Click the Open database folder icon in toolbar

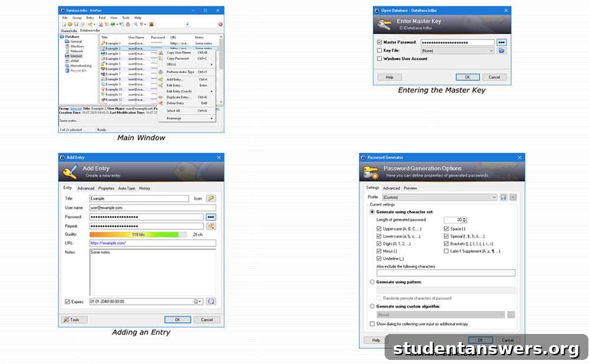coord(70,24)
